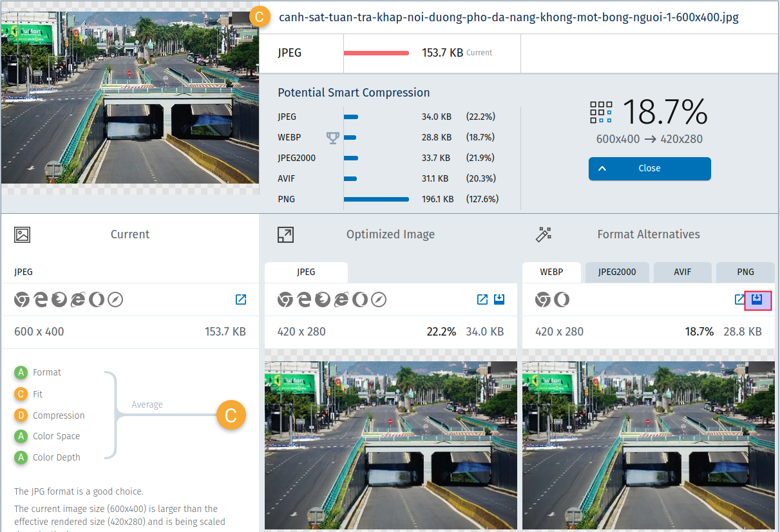The width and height of the screenshot is (780, 532).
Task: Download the optimized JPEG image
Action: click(x=499, y=299)
